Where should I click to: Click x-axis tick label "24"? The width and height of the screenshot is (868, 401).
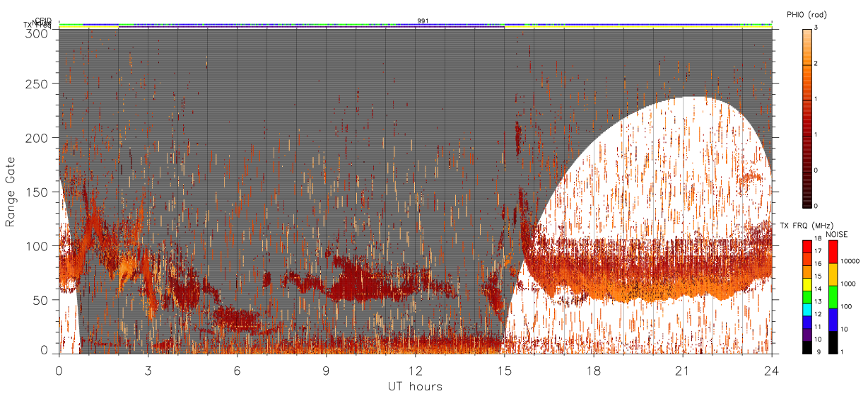(771, 370)
